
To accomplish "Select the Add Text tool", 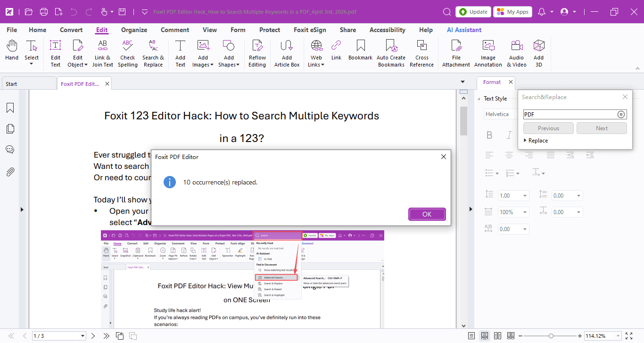I will coord(181,53).
